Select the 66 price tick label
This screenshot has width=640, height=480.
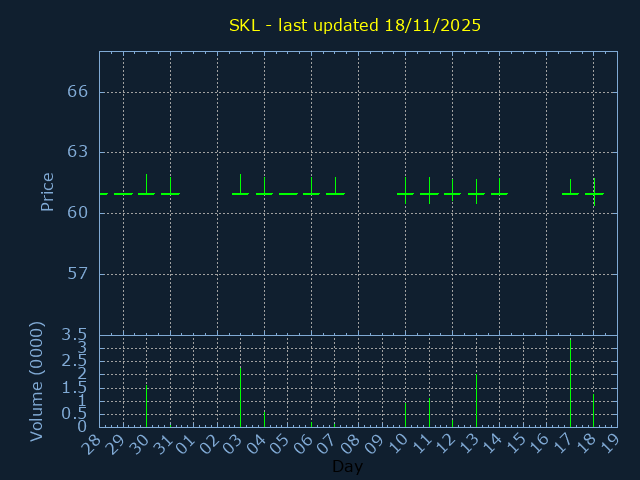point(78,92)
